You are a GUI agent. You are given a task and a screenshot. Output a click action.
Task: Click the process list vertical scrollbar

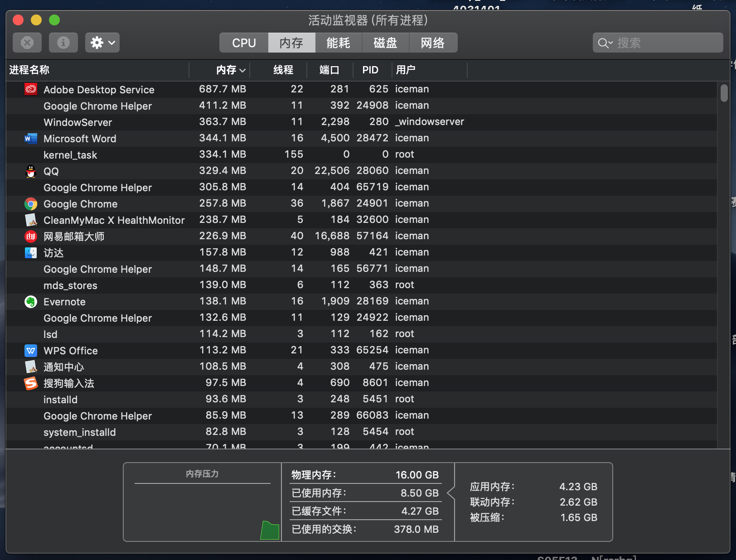724,93
